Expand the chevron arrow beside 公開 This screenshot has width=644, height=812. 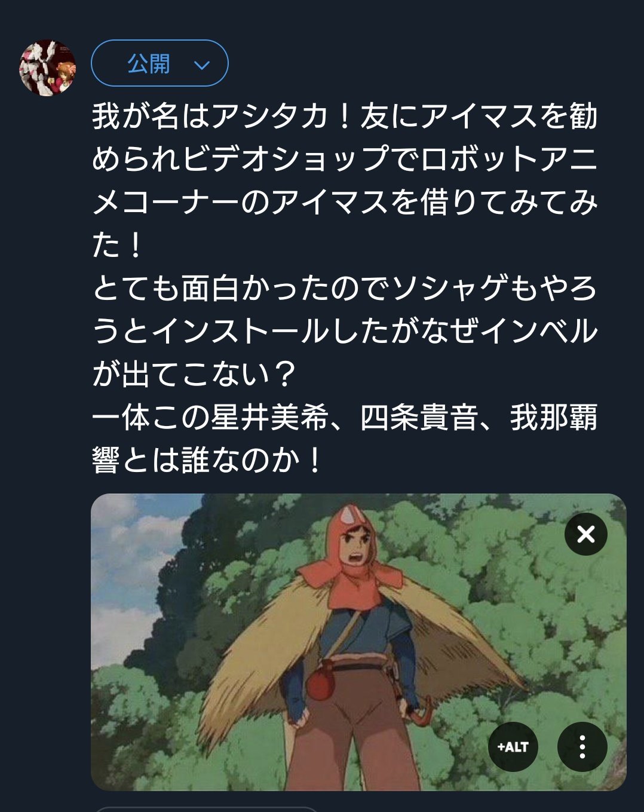pyautogui.click(x=202, y=65)
